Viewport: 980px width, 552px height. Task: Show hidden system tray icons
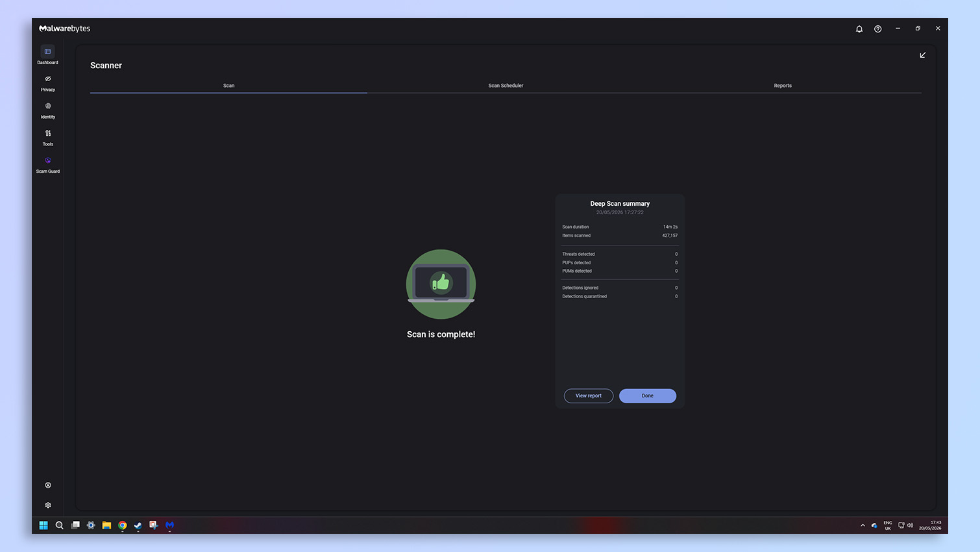(x=863, y=525)
